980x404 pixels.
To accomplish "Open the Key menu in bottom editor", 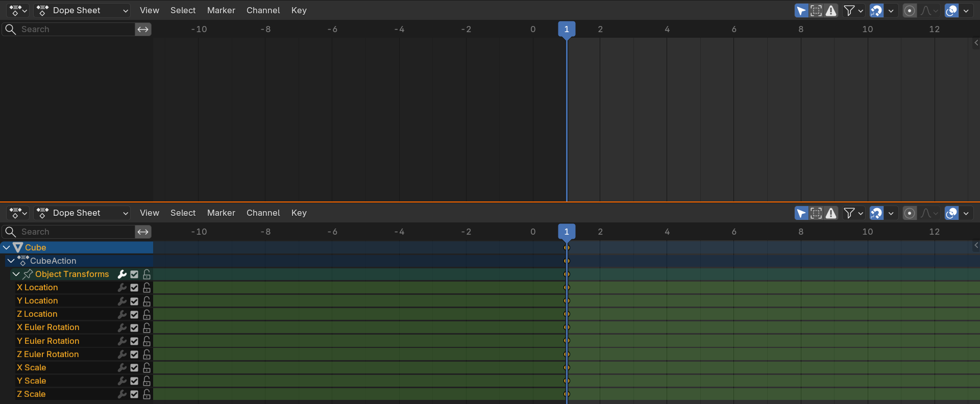I will coord(299,213).
